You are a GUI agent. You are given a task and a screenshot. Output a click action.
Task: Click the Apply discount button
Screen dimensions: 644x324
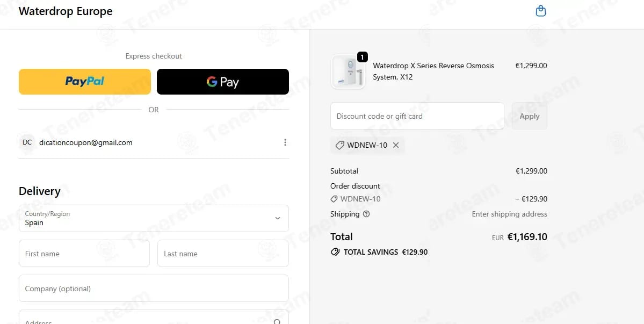(x=530, y=116)
